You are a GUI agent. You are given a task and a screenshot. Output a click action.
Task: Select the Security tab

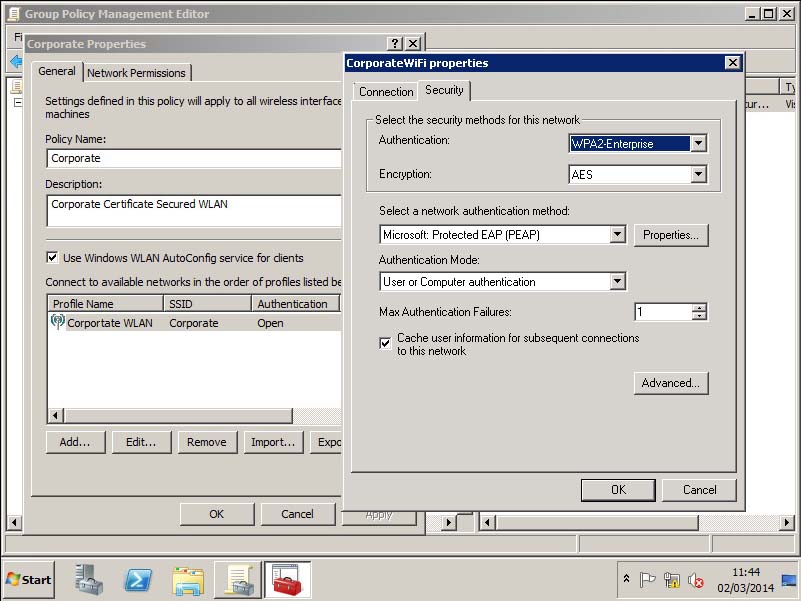click(x=444, y=90)
